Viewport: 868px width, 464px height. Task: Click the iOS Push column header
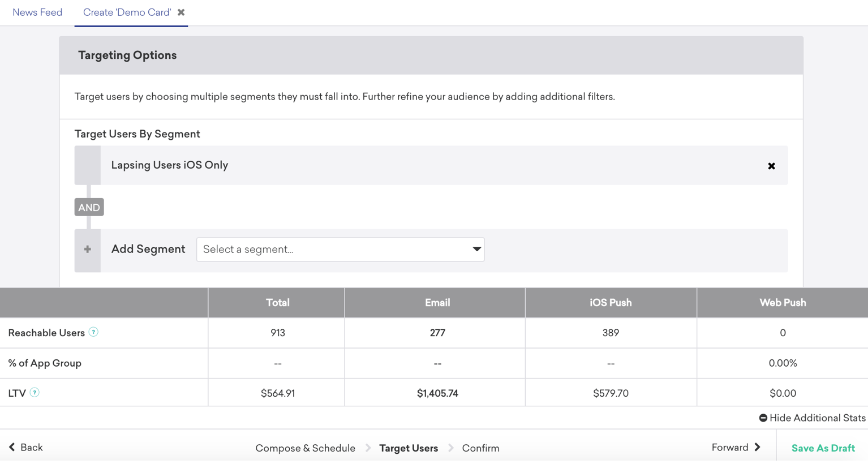(611, 303)
